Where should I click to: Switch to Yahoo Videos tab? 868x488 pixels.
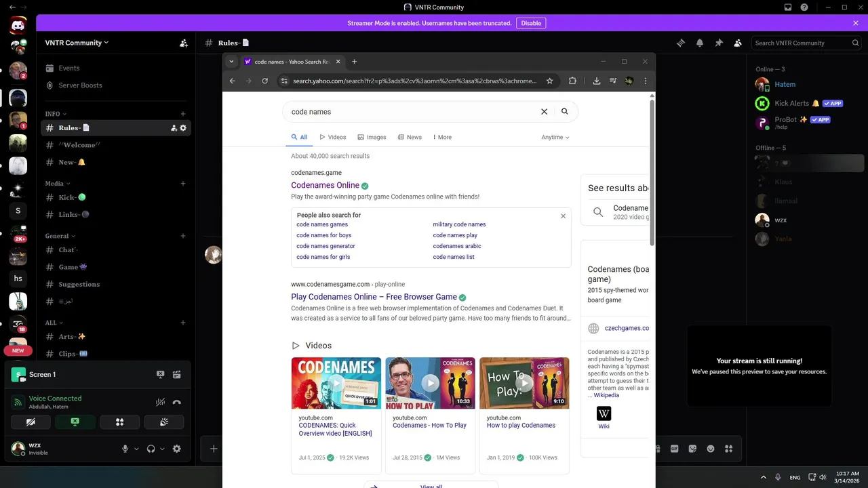click(x=333, y=137)
